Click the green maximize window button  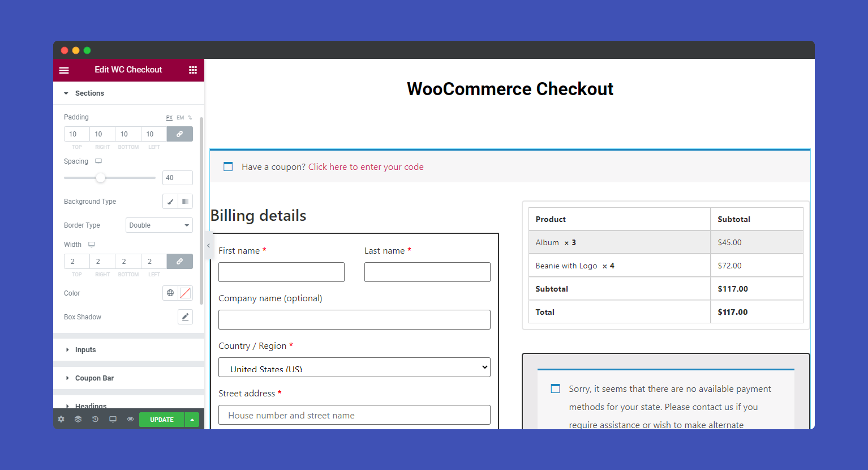(x=87, y=50)
